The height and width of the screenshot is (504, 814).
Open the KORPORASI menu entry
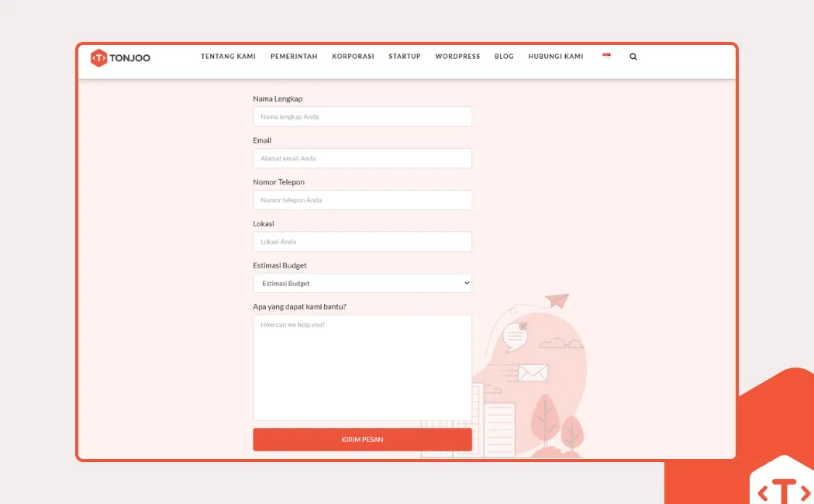(x=353, y=56)
